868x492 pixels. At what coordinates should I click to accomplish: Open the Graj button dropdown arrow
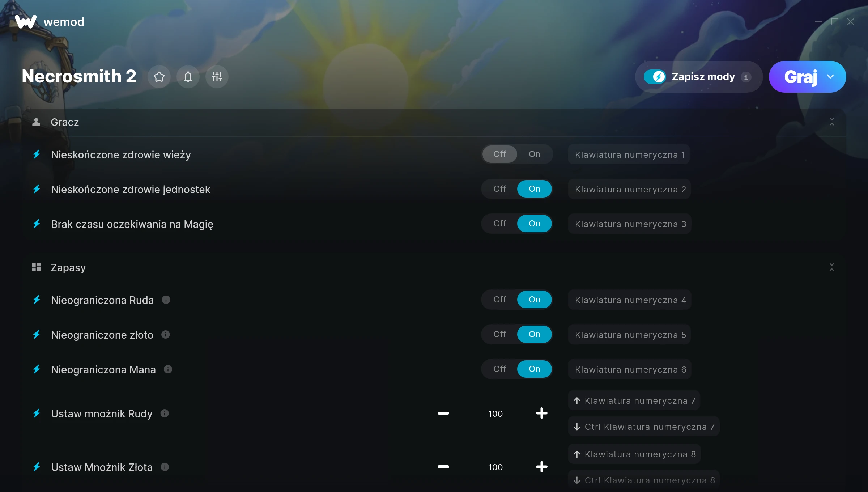coord(830,77)
